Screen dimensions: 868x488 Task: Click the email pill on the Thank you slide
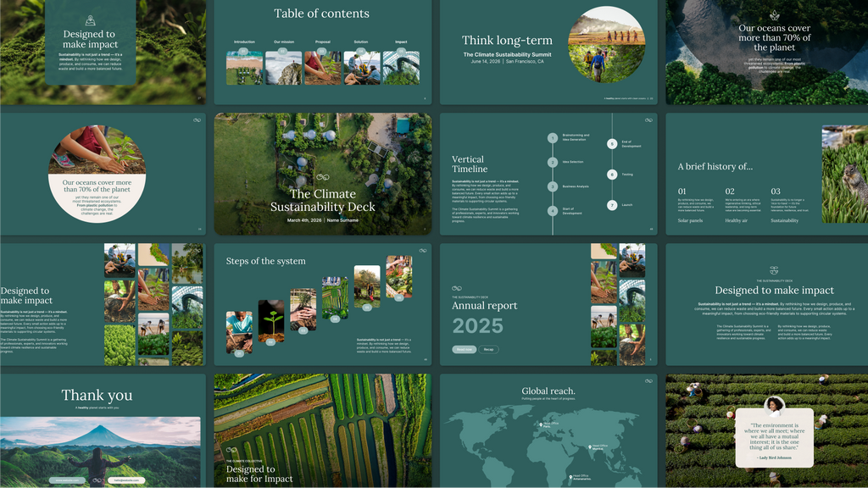[x=124, y=480]
